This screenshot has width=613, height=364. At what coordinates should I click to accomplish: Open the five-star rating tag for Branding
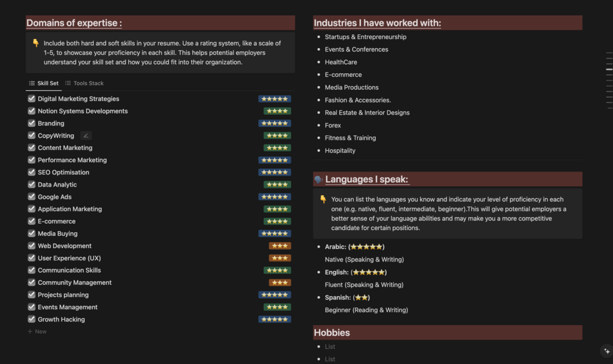[274, 123]
